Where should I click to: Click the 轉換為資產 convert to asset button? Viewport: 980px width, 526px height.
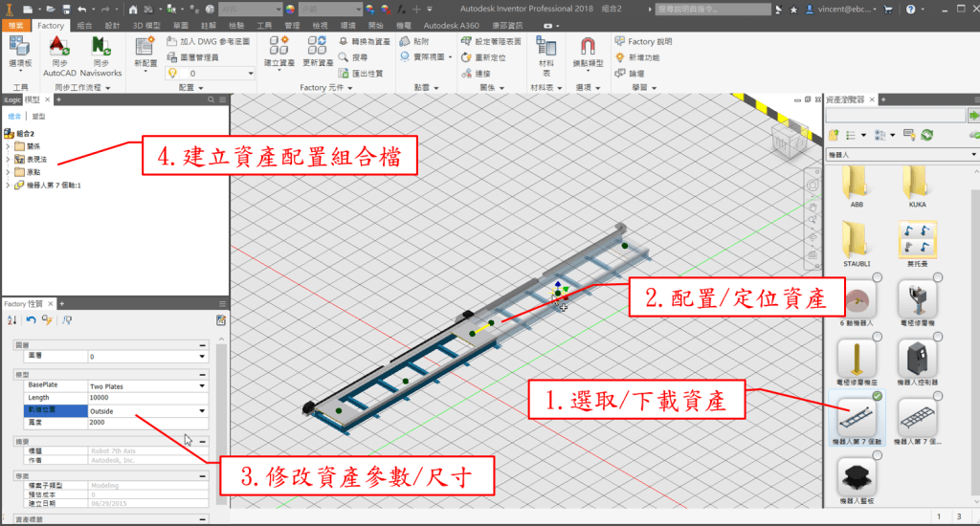[365, 42]
